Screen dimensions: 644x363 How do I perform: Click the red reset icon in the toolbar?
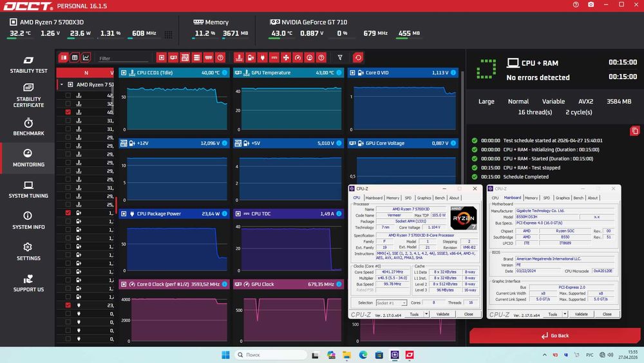tap(358, 57)
